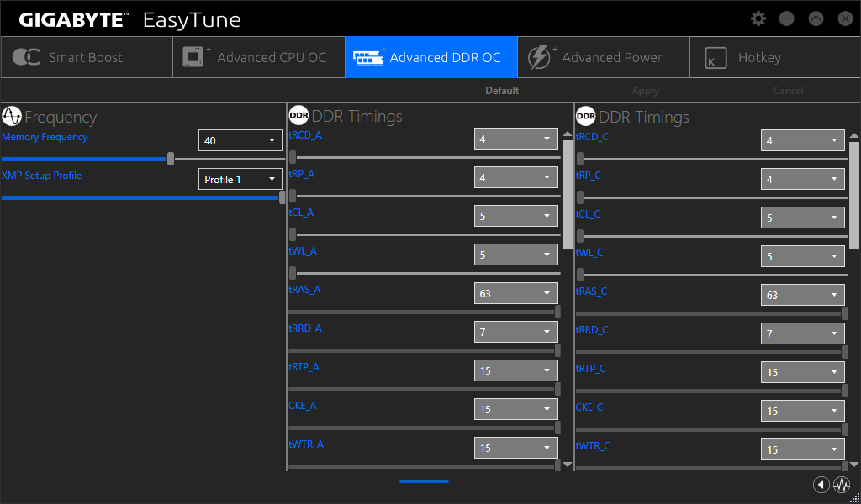Viewport: 861px width, 504px height.
Task: Open the CKE_C dropdown
Action: pyautogui.click(x=803, y=411)
